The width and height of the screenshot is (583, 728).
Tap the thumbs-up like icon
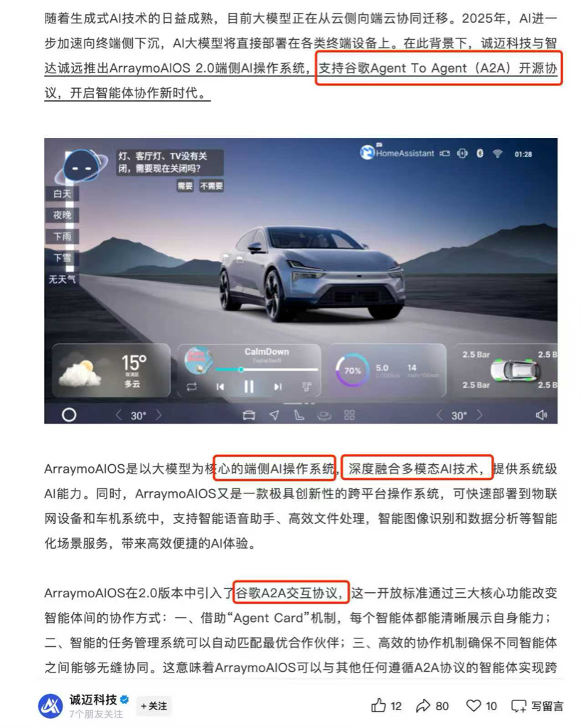click(379, 705)
